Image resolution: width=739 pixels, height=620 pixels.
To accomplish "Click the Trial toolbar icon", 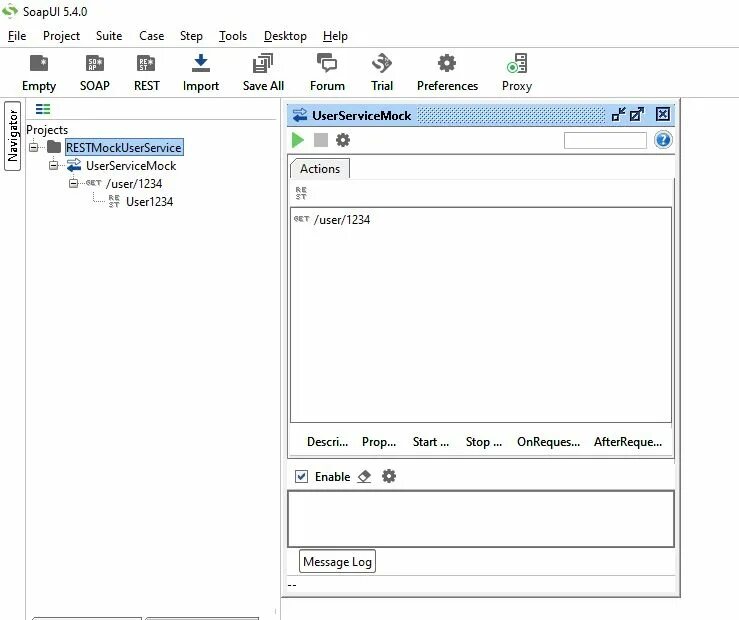I will coord(382,72).
